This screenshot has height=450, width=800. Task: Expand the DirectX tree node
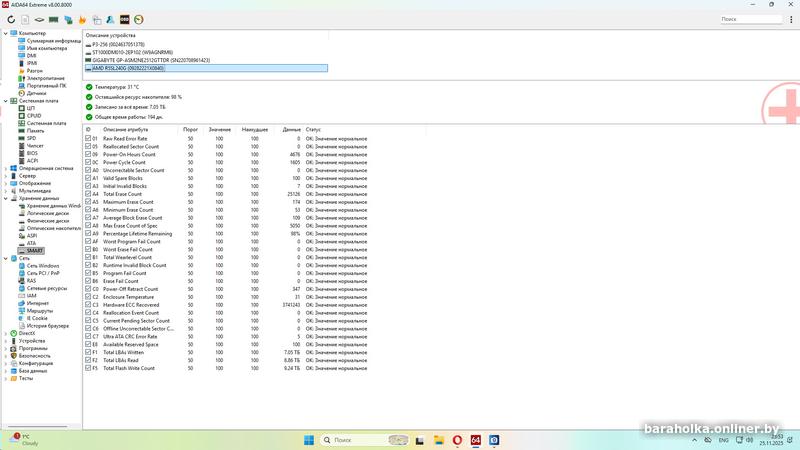pyautogui.click(x=6, y=333)
